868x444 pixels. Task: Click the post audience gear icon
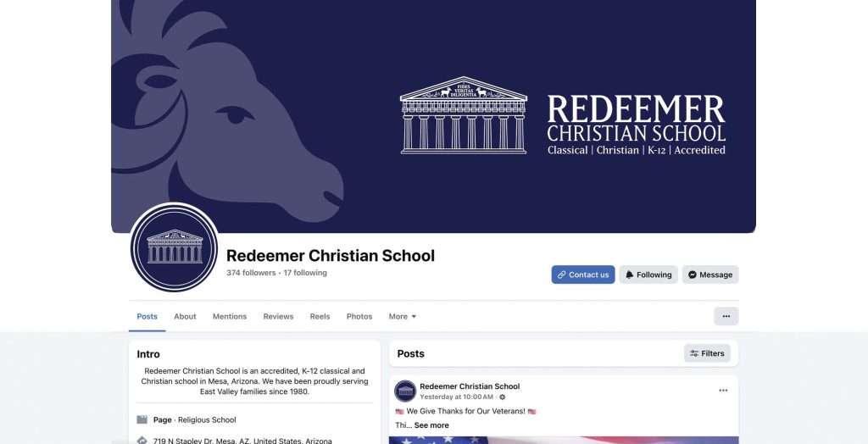tap(502, 397)
